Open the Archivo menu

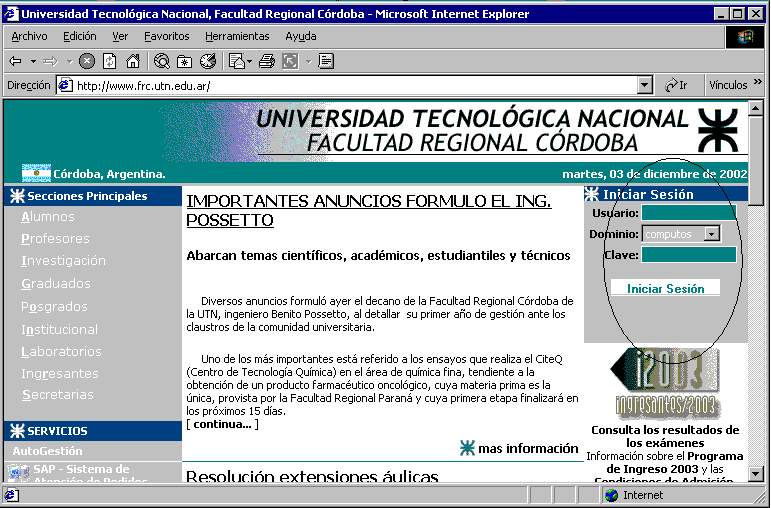pyautogui.click(x=30, y=36)
